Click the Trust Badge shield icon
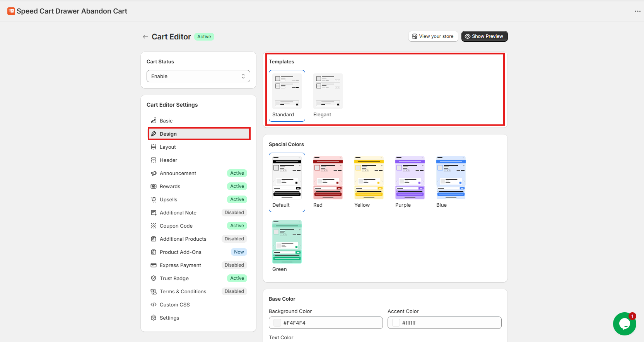644x342 pixels. click(154, 278)
